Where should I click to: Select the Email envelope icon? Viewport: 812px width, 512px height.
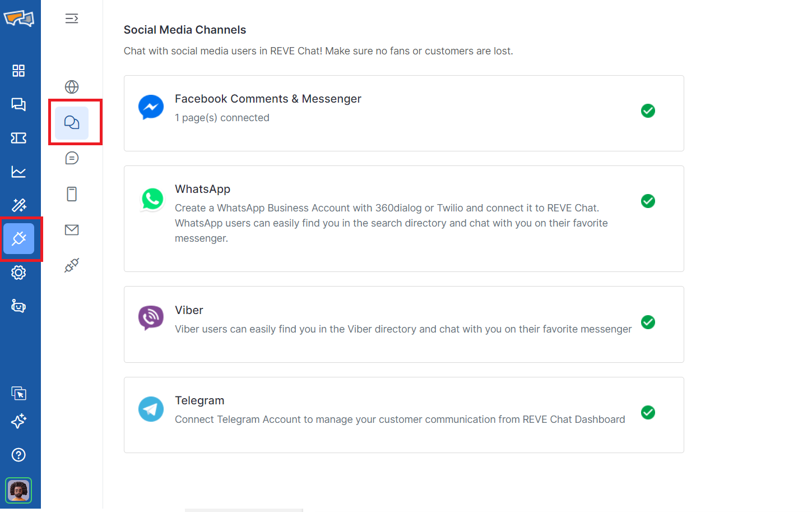[x=72, y=230]
